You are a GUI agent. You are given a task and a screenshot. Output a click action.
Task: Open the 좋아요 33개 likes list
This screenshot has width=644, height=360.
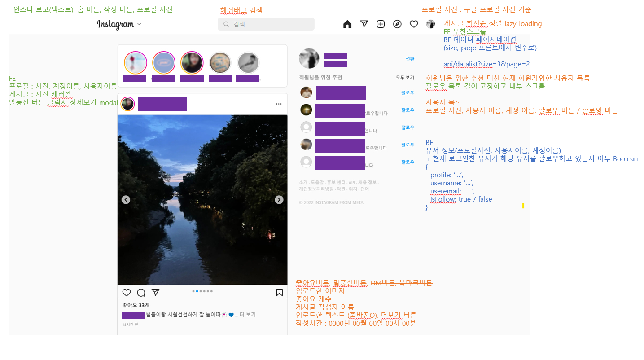(x=136, y=305)
